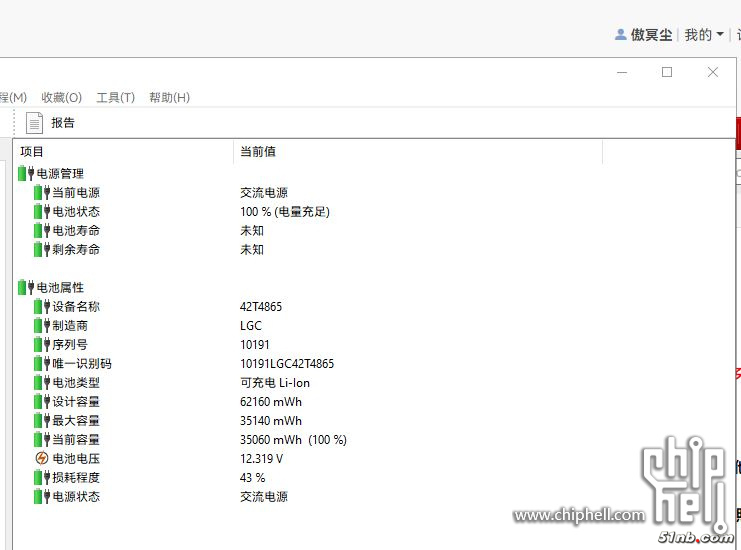Minimize the battery report window
The height and width of the screenshot is (550, 741).
pyautogui.click(x=622, y=72)
